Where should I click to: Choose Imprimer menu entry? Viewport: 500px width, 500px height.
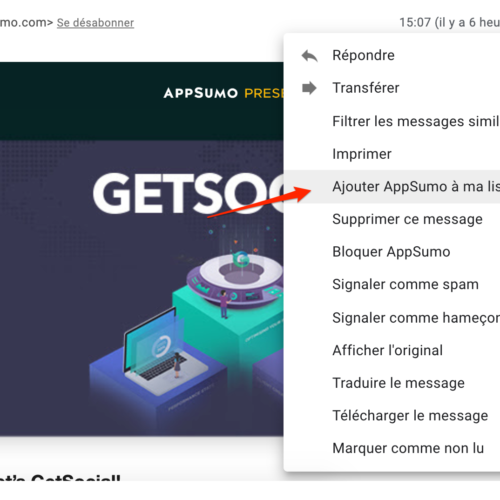(x=392, y=154)
